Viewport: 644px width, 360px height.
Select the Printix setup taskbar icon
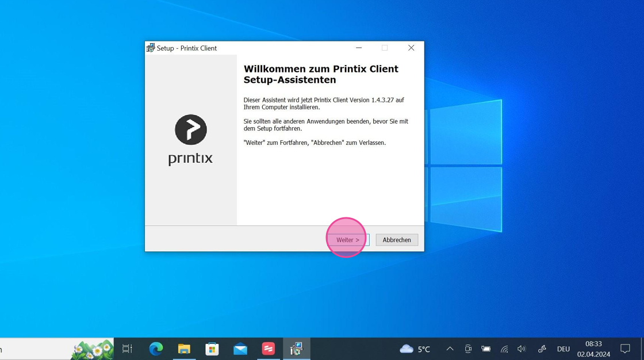tap(296, 348)
